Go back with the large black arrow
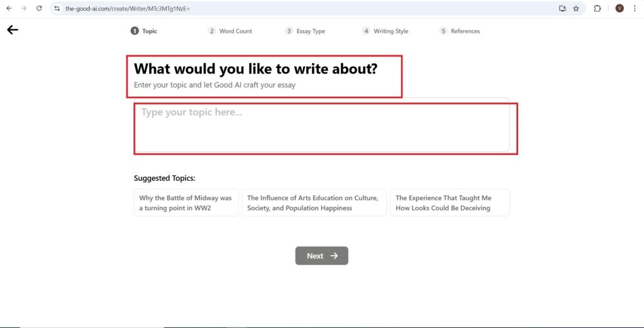Image resolution: width=644 pixels, height=328 pixels. pyautogui.click(x=13, y=30)
